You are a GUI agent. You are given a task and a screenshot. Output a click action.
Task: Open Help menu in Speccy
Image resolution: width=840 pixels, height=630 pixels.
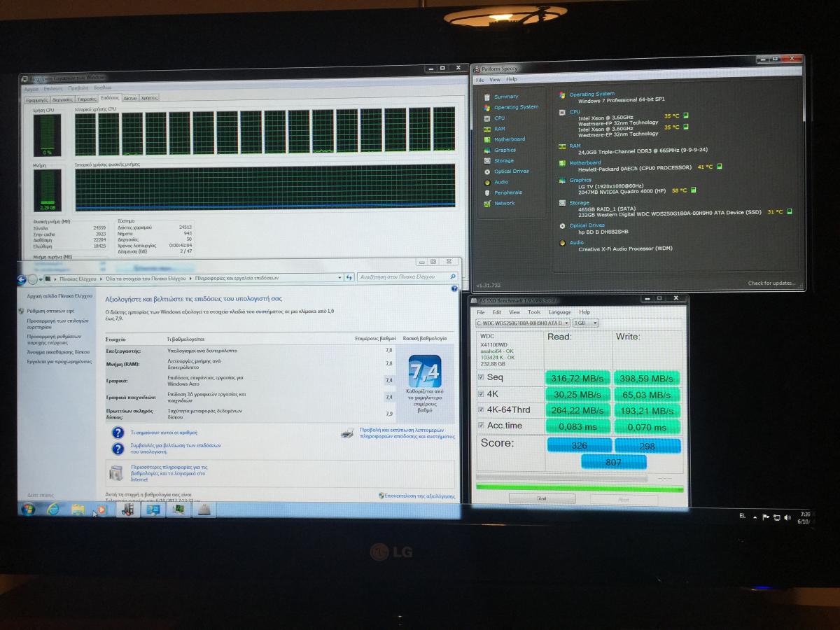[512, 80]
